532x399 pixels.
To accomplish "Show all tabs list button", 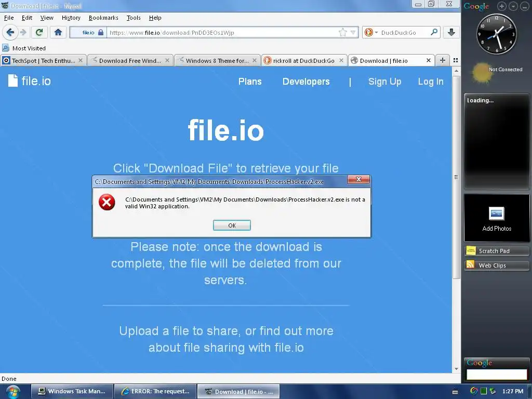I will (456, 60).
